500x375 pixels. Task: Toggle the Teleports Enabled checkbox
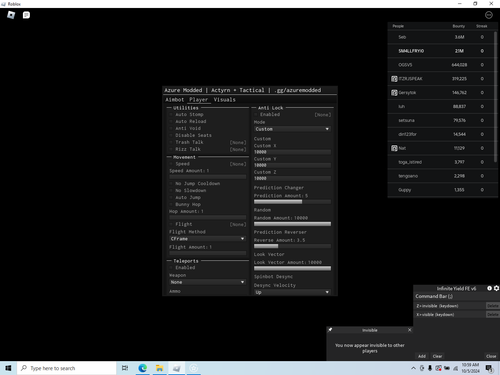pyautogui.click(x=171, y=268)
